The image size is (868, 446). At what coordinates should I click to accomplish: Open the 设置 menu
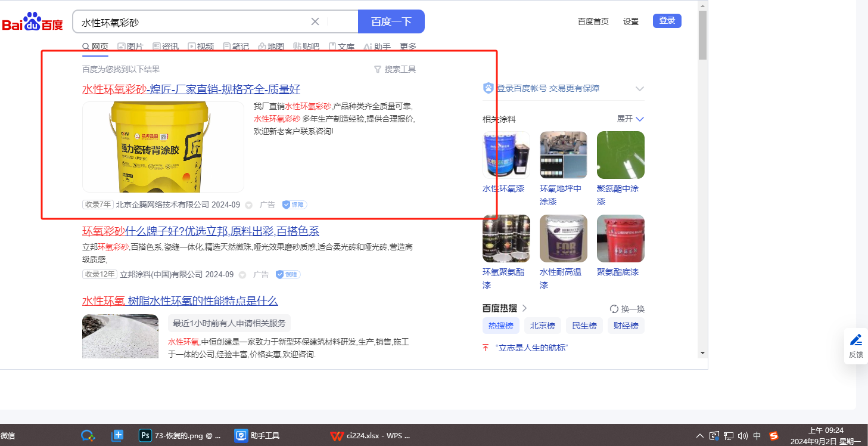tap(631, 21)
